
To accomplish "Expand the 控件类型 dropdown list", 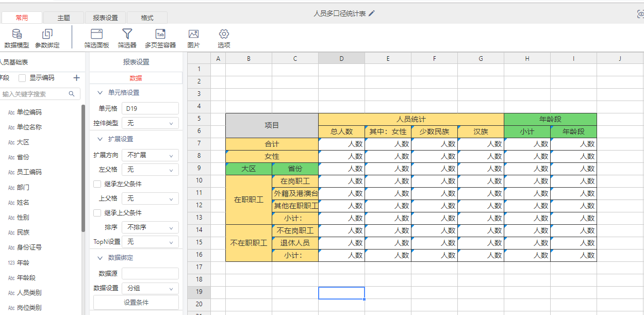I will pos(150,123).
